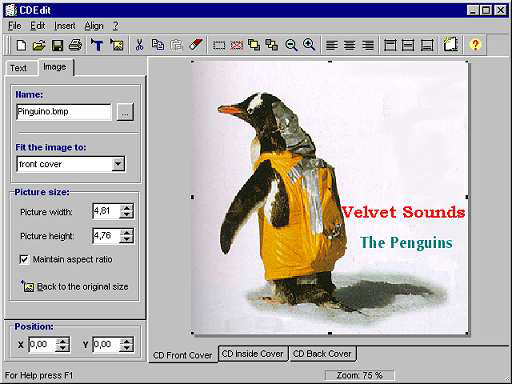Click the X position field

[x=43, y=344]
